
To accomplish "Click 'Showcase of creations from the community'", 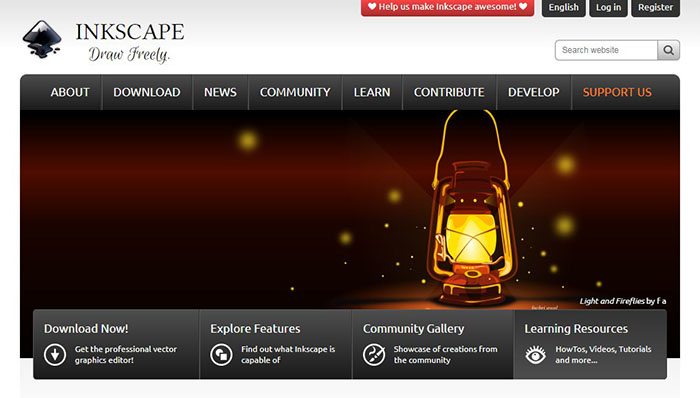I will tap(445, 355).
